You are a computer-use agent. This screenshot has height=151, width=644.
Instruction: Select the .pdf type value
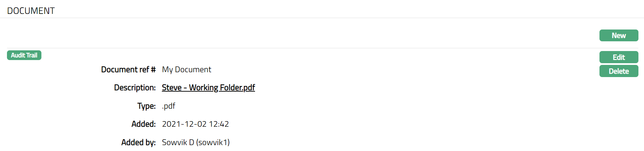point(169,106)
